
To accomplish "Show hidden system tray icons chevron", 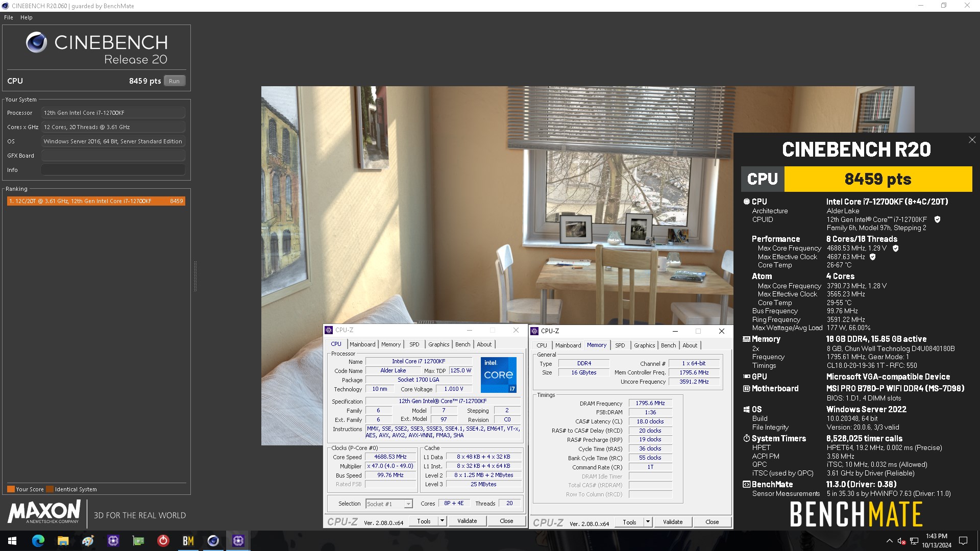I will [889, 541].
